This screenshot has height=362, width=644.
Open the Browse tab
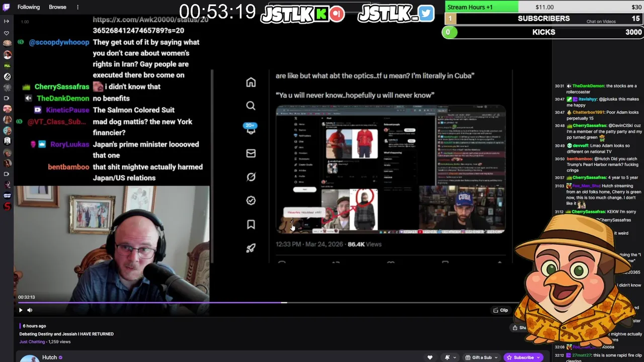57,7
